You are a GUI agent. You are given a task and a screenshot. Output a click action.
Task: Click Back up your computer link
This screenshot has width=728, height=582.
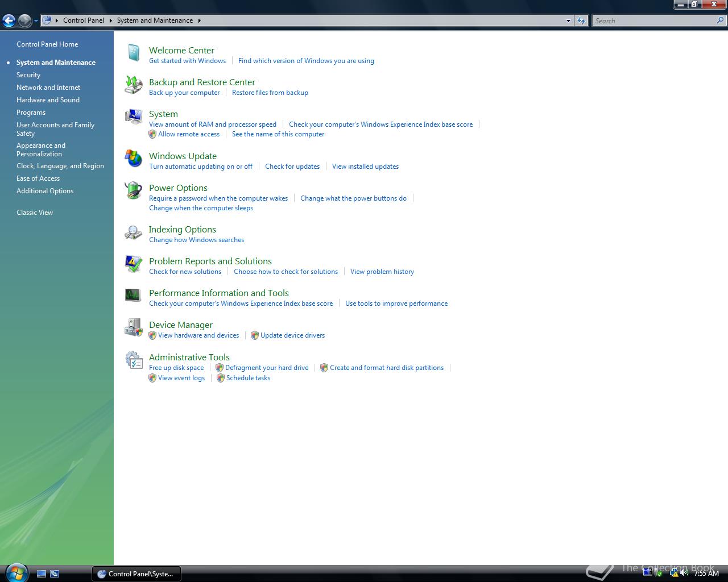pyautogui.click(x=184, y=93)
